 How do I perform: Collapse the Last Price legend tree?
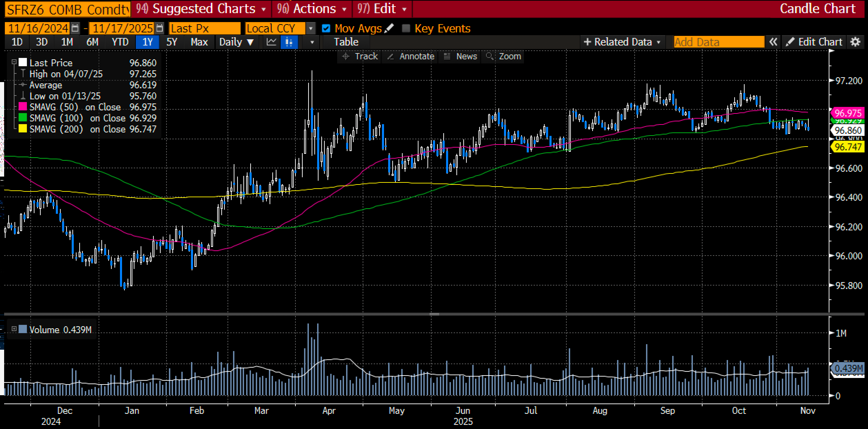click(x=14, y=62)
